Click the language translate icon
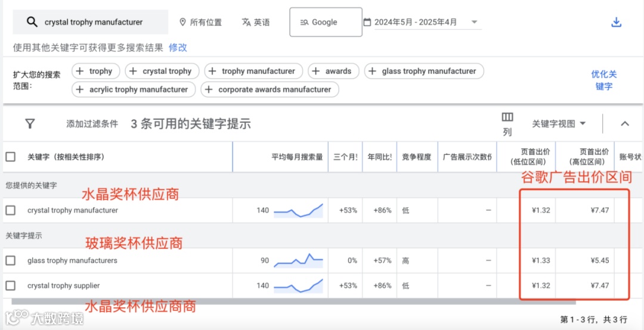 246,22
